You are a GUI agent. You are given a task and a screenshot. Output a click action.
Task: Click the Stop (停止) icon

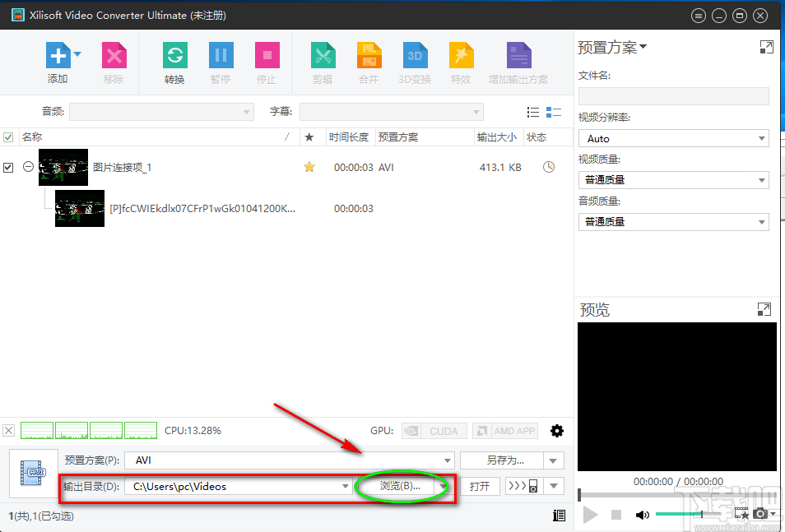tap(267, 55)
